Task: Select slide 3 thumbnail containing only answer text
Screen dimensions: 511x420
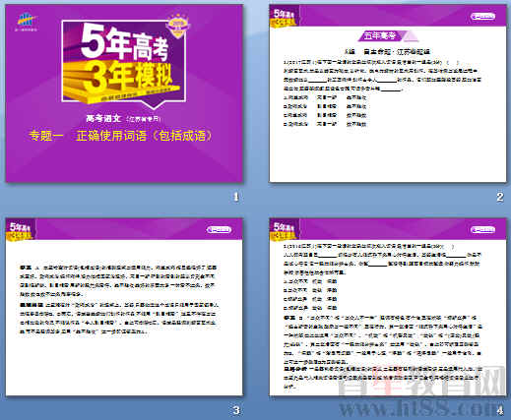Action: [124, 307]
